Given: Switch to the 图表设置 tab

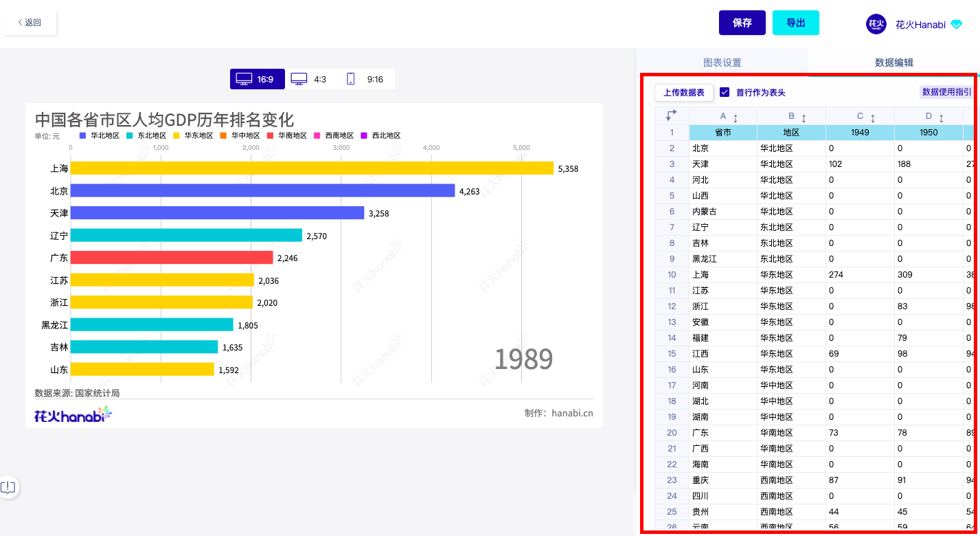Looking at the screenshot, I should 722,63.
